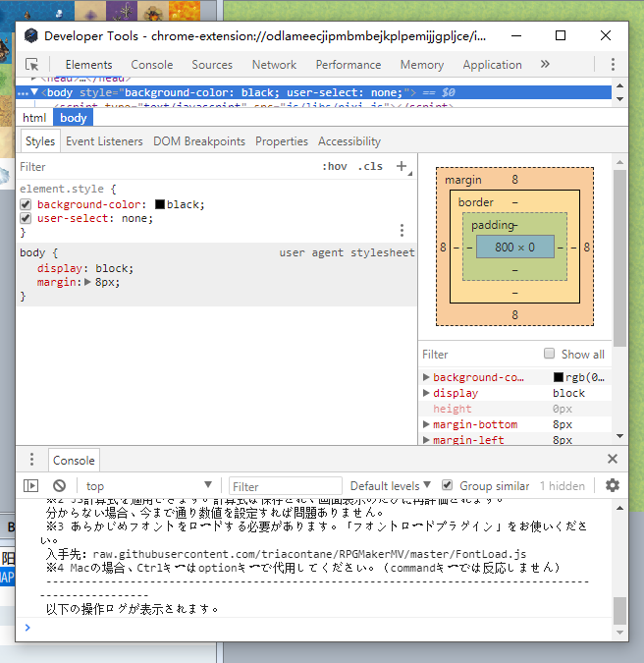Show the console sidebar
Screen dimensions: 644x663
pos(30,485)
